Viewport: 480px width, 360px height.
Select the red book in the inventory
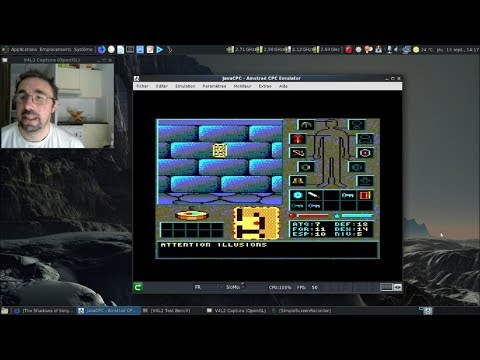365,195
